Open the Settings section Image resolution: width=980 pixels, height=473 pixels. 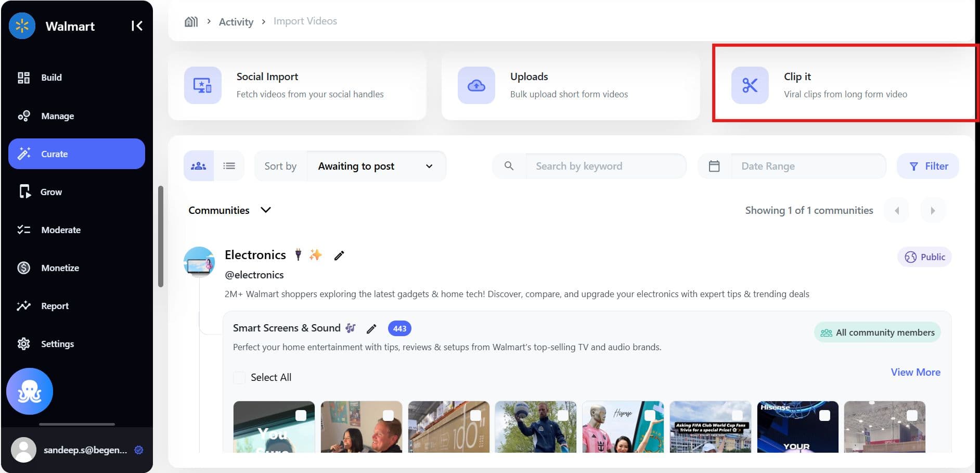[x=76, y=344]
